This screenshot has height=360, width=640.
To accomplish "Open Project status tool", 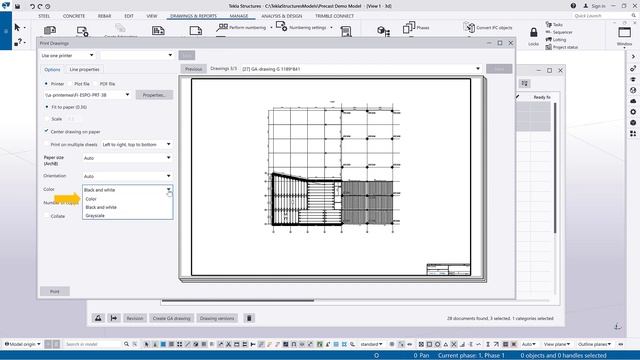I will click(x=562, y=47).
